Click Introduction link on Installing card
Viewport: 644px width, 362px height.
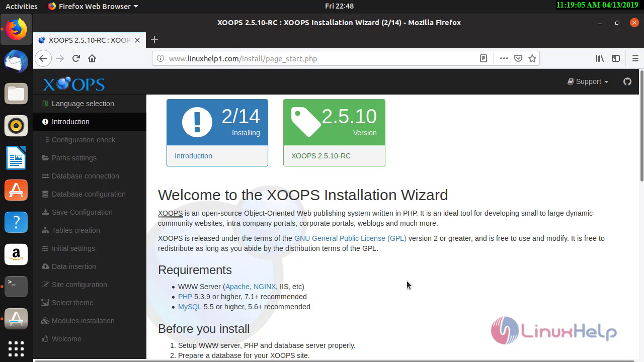coord(193,156)
